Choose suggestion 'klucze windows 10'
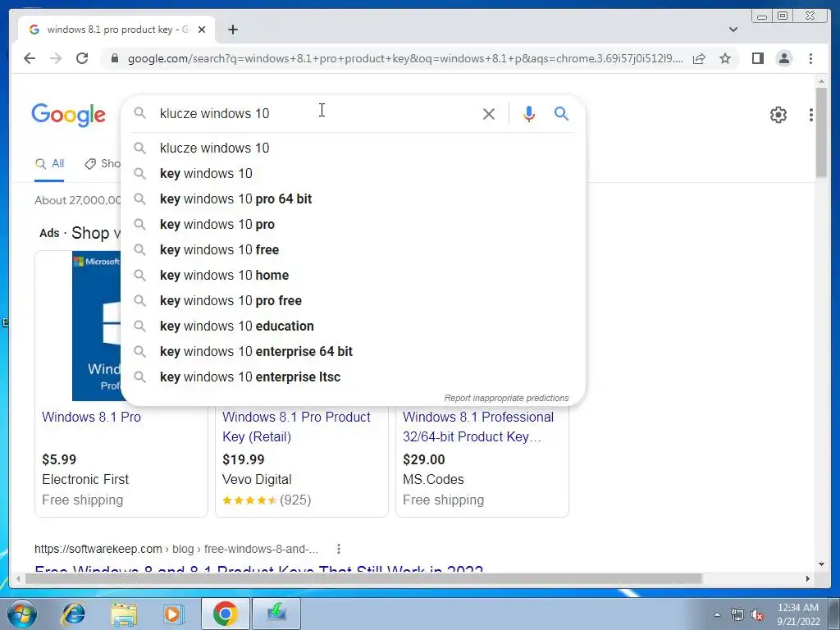The height and width of the screenshot is (630, 840). tap(354, 148)
